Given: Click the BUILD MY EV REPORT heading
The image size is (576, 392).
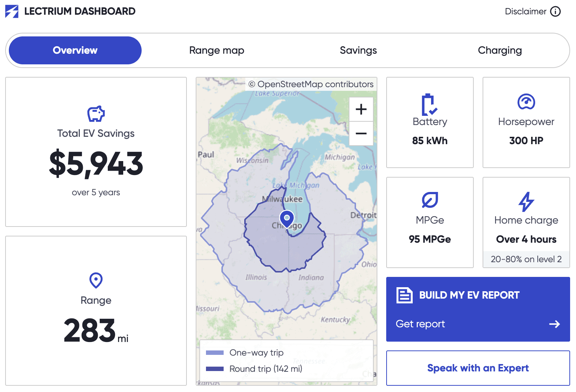Looking at the screenshot, I should click(469, 295).
